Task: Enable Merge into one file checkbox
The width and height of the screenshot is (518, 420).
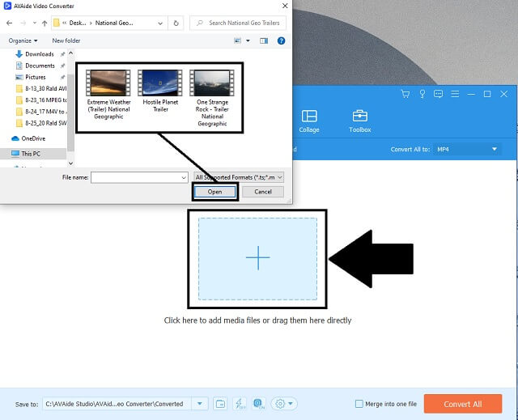Action: [359, 404]
